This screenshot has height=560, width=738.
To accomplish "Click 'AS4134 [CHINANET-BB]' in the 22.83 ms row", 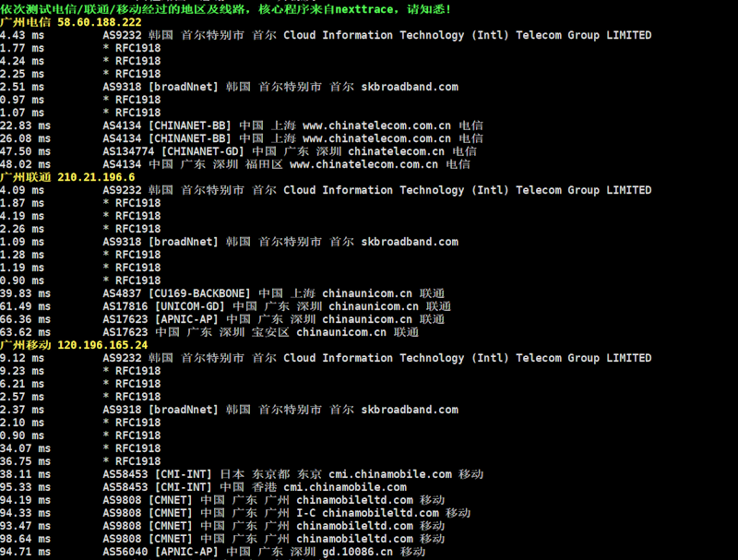I will [167, 125].
